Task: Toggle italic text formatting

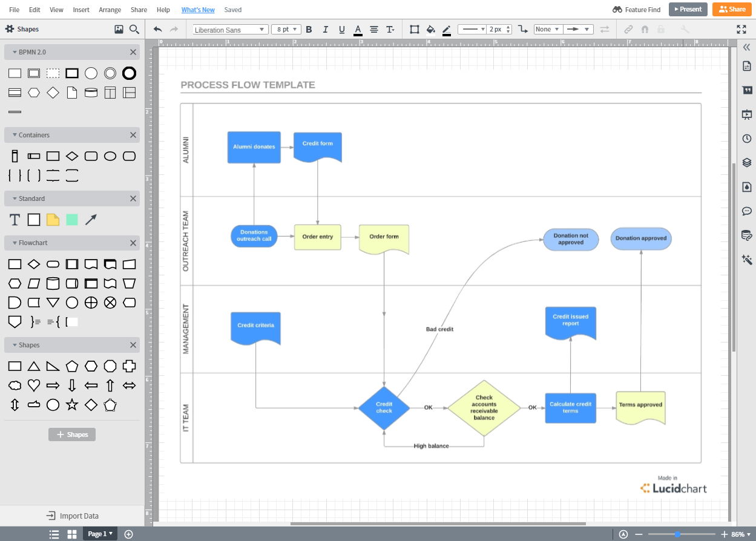Action: click(x=326, y=30)
